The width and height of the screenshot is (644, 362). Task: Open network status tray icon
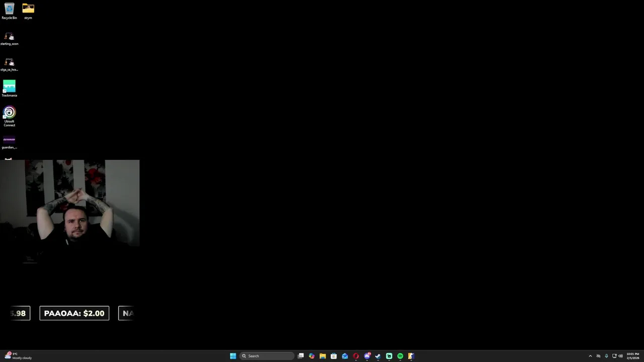point(614,356)
